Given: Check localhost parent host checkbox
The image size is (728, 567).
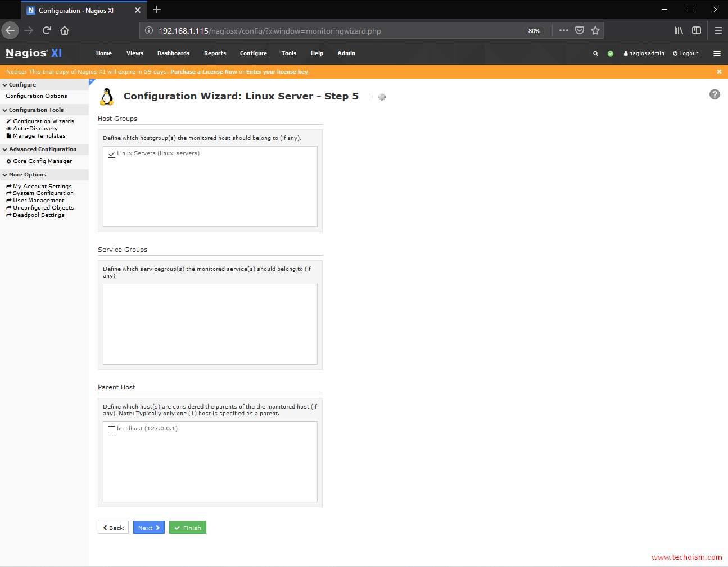Looking at the screenshot, I should click(x=111, y=429).
